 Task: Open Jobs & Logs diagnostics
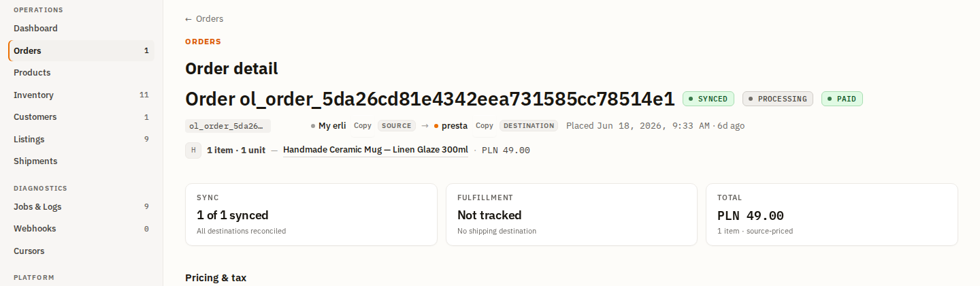81,206
